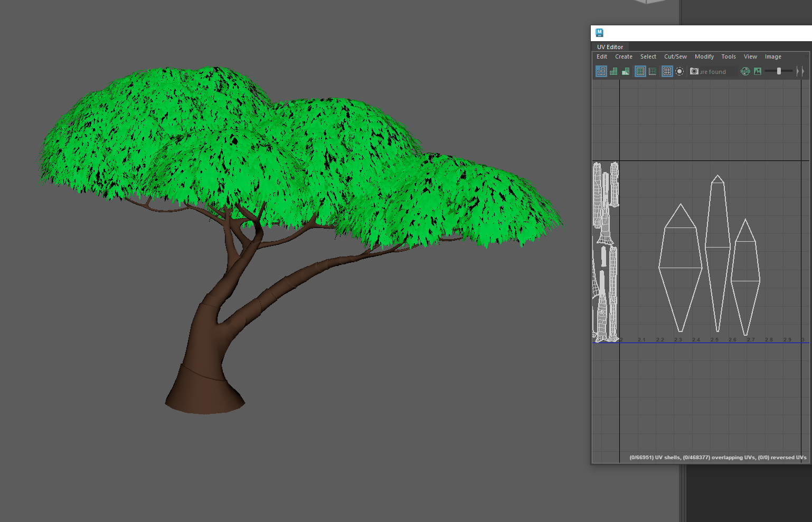Screen dimensions: 812x522
Task: Expand the hidden toolbar section arrows
Action: coord(800,71)
